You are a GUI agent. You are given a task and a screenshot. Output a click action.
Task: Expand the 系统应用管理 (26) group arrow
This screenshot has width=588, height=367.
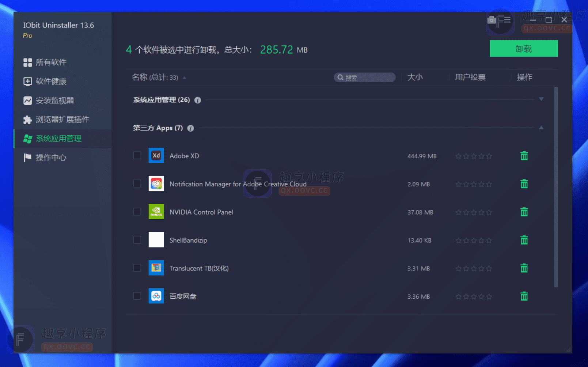[x=541, y=99]
